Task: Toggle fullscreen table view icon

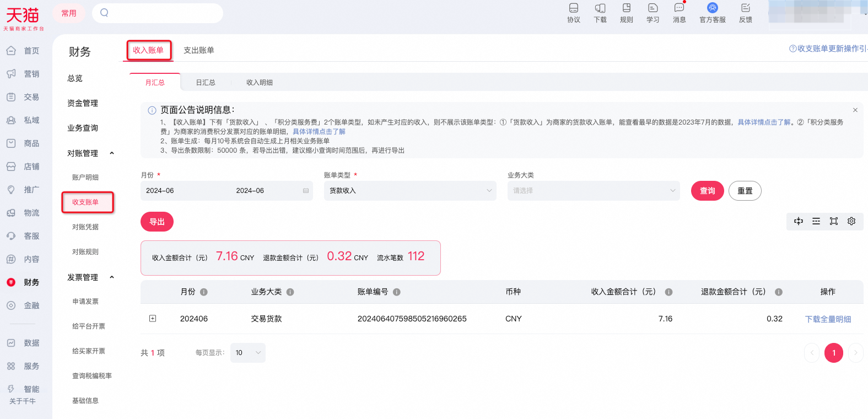Action: 834,221
